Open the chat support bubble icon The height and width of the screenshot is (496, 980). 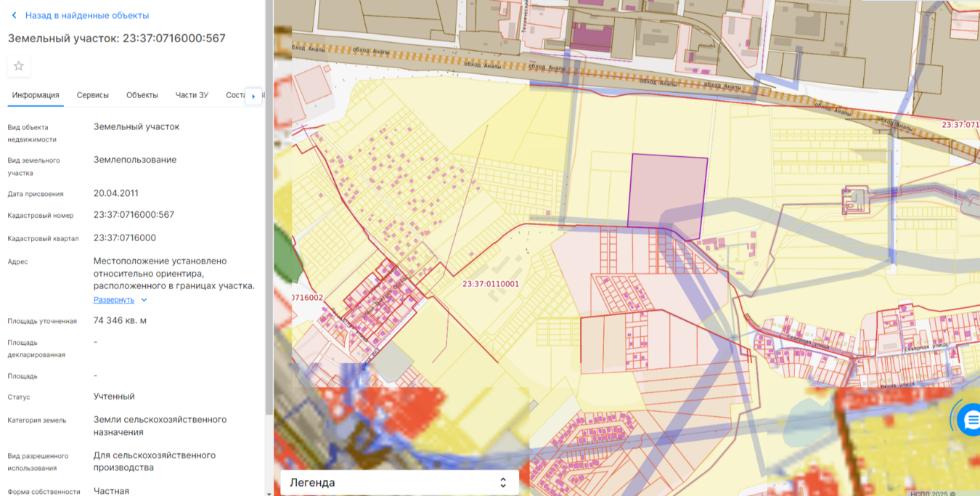tap(970, 420)
